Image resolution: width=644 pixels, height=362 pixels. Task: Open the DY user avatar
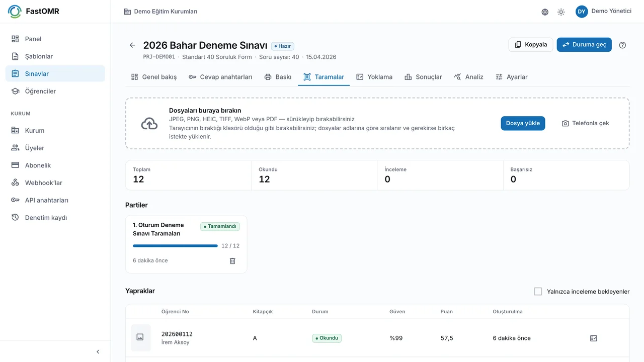coord(582,12)
